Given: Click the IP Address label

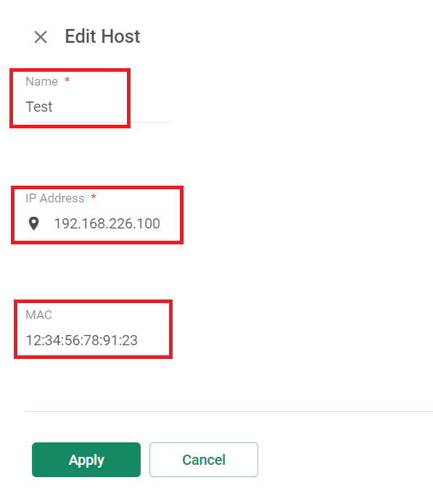Looking at the screenshot, I should pyautogui.click(x=55, y=198).
